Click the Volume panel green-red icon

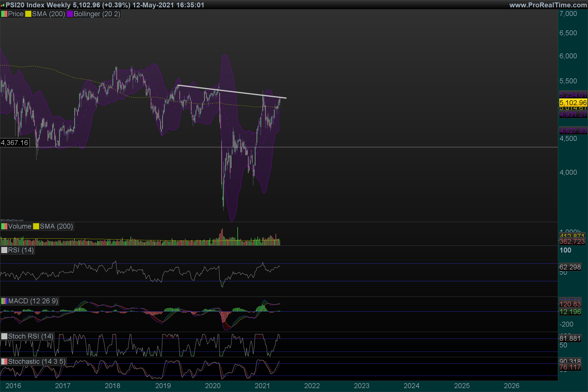coord(4,226)
